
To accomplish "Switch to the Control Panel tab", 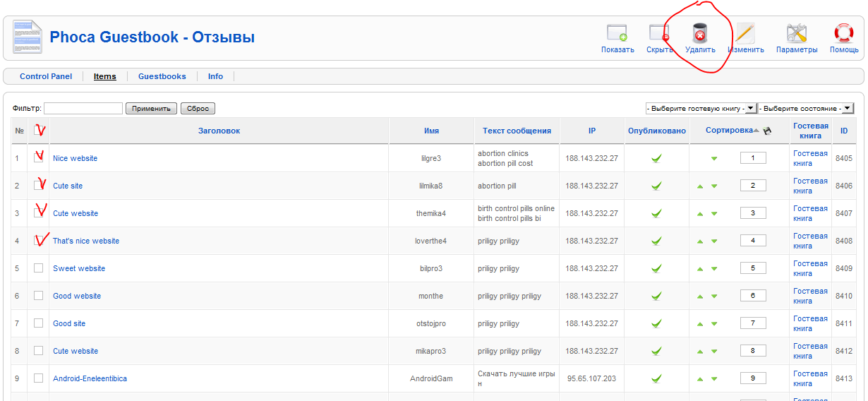I will [x=46, y=76].
